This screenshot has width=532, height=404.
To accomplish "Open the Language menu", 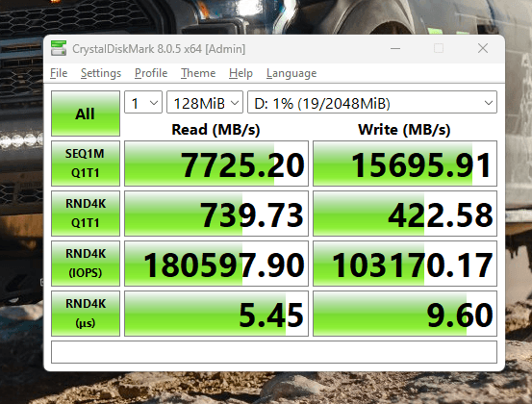I will (291, 73).
